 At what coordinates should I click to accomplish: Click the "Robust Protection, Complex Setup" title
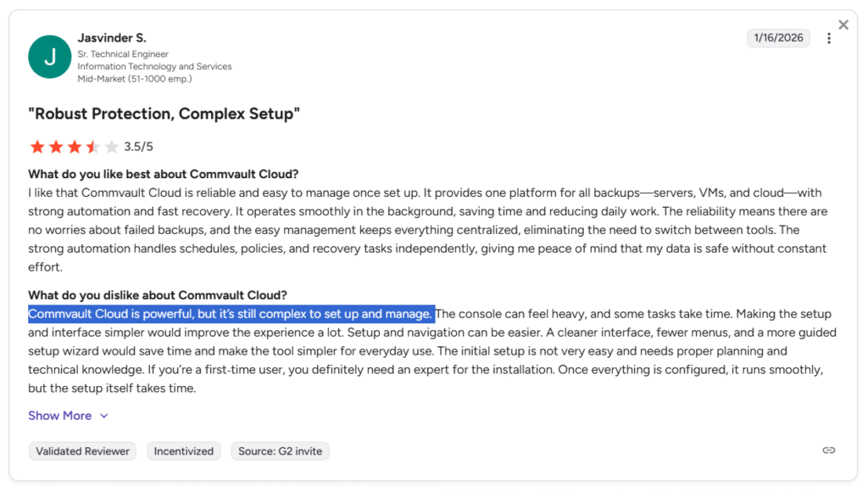click(x=164, y=114)
